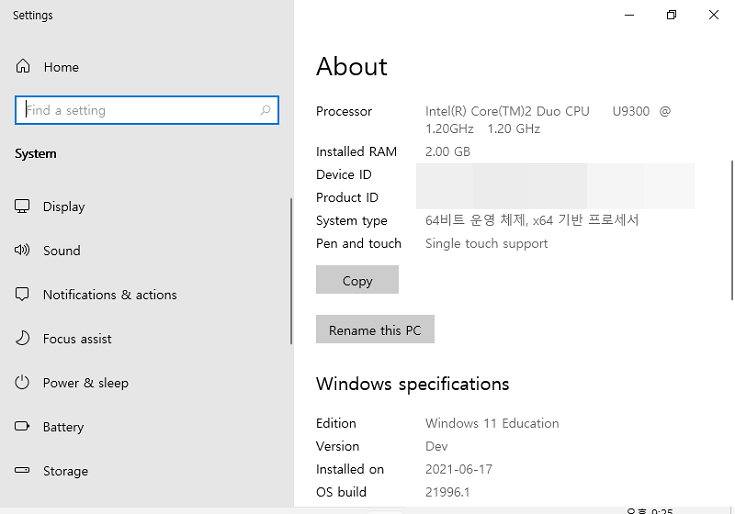735x514 pixels.
Task: Click the Focus assist moon icon
Action: click(22, 338)
